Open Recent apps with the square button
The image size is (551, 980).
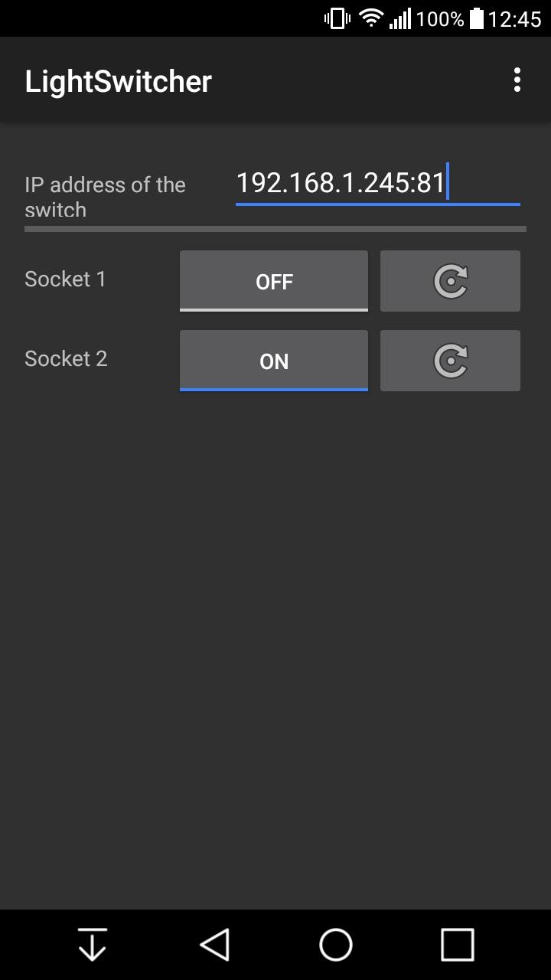[x=458, y=943]
